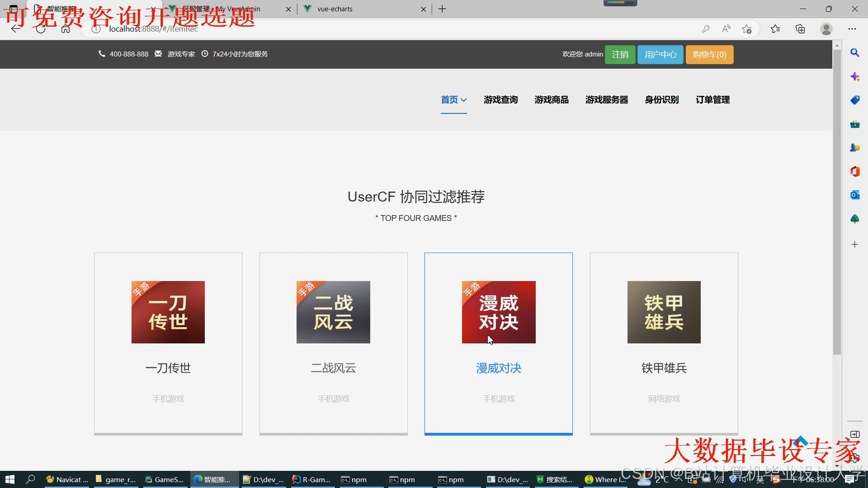Go to the 订单管理 menu item
The height and width of the screenshot is (488, 868).
(712, 100)
